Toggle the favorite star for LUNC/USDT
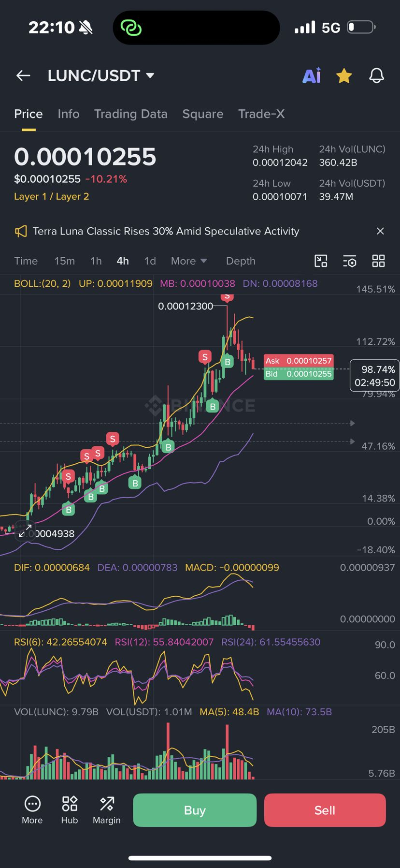Screen dimensions: 400x868 [344, 75]
